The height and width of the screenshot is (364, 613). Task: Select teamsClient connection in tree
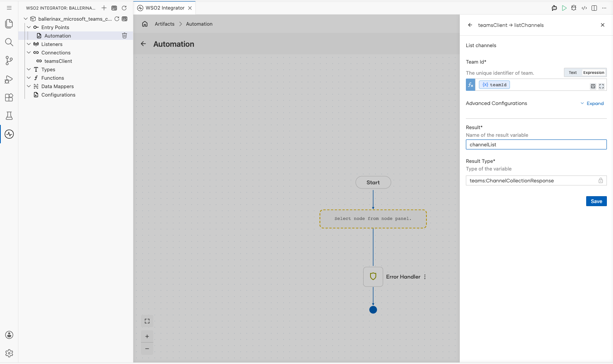click(x=58, y=61)
